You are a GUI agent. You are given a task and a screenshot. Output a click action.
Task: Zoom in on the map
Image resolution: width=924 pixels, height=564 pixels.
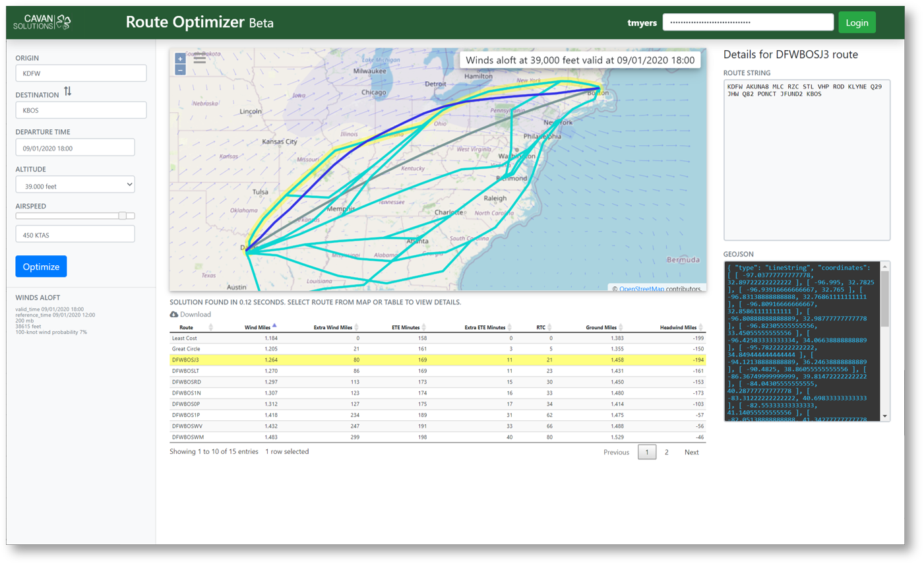pos(180,59)
